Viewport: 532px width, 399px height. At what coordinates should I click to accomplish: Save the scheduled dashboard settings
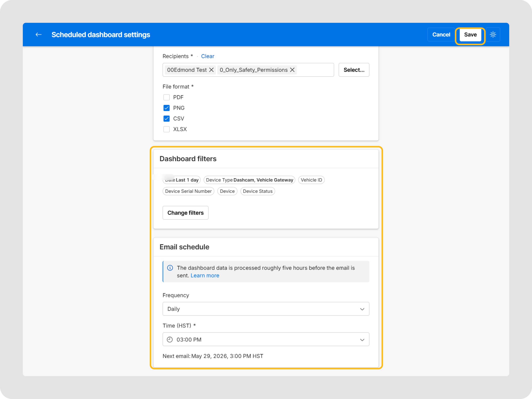click(x=470, y=35)
